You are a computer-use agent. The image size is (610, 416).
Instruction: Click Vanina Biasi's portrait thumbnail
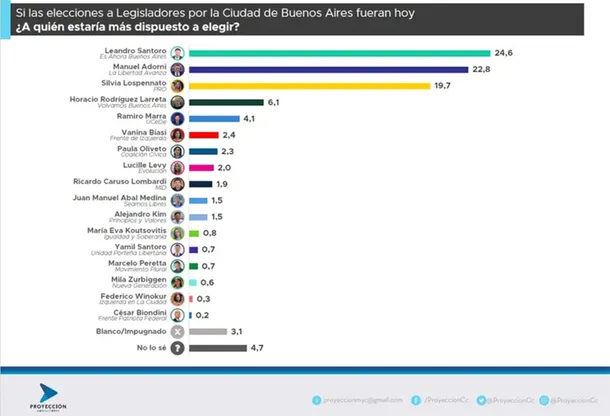tap(177, 135)
